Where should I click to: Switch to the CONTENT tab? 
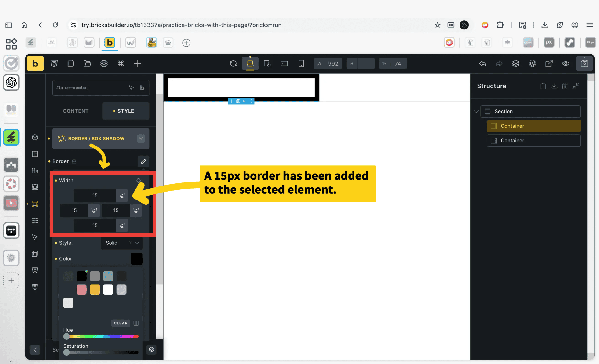76,111
